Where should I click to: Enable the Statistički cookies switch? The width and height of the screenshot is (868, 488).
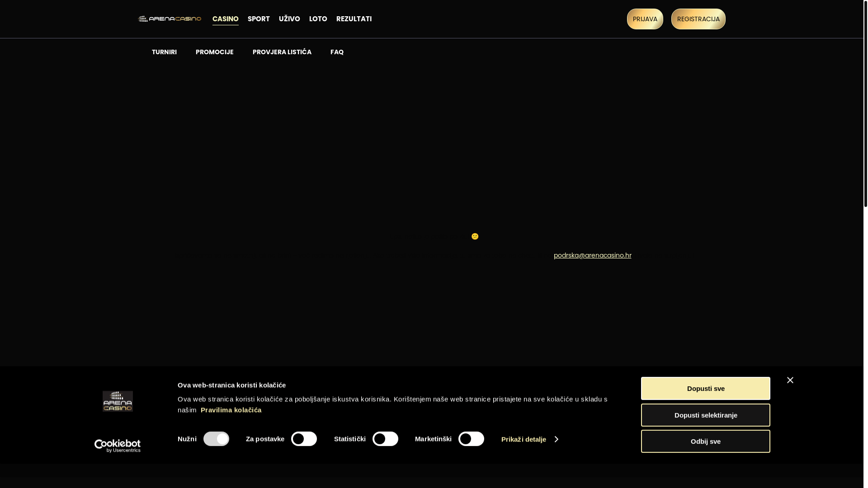point(385,439)
